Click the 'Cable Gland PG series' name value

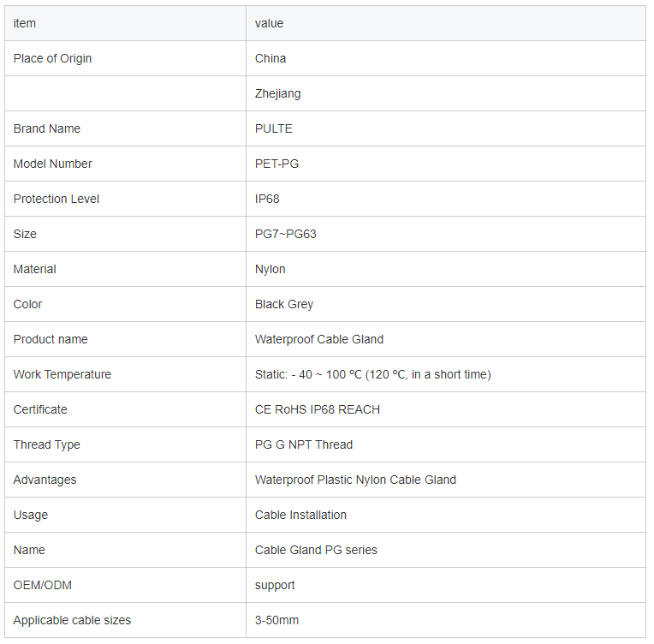click(316, 550)
